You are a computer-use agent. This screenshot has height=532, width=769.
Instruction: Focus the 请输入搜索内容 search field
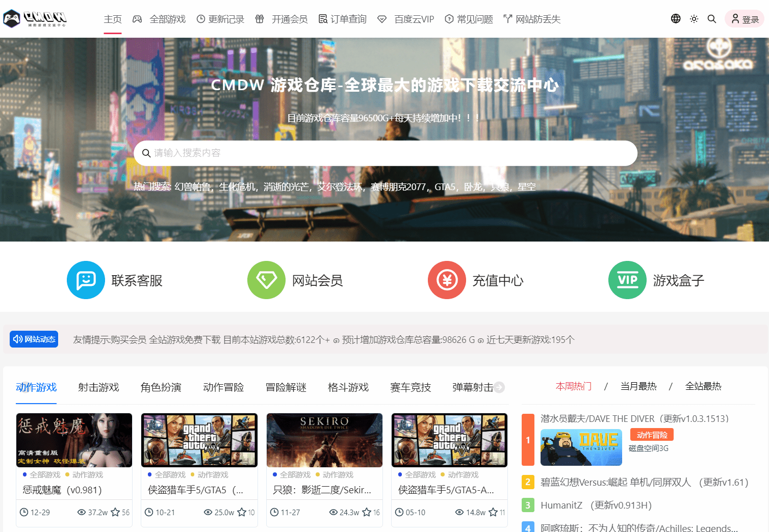(386, 153)
